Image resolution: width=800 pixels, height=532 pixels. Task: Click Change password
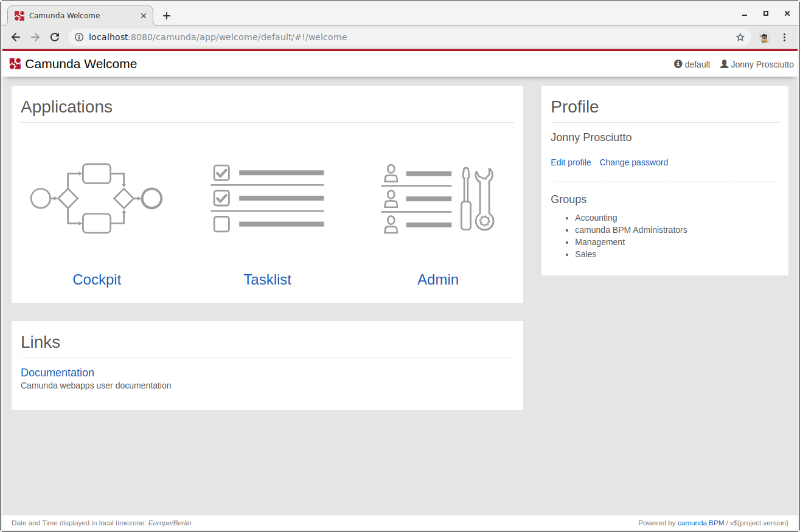(634, 162)
